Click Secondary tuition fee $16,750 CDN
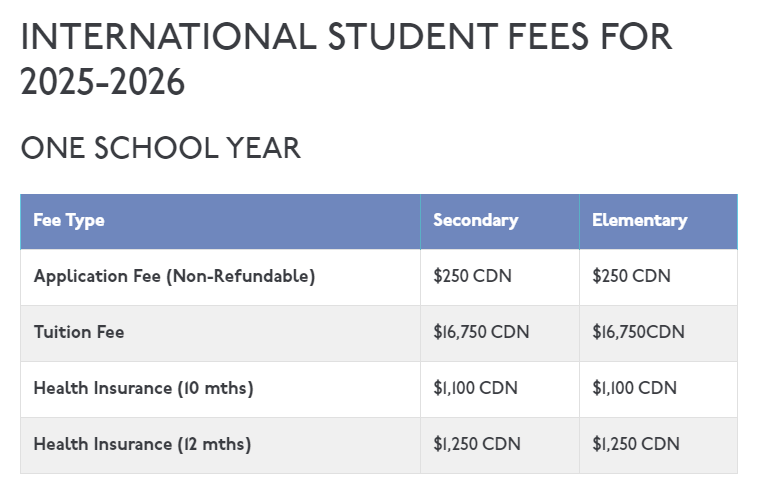759x500 pixels. coord(481,332)
